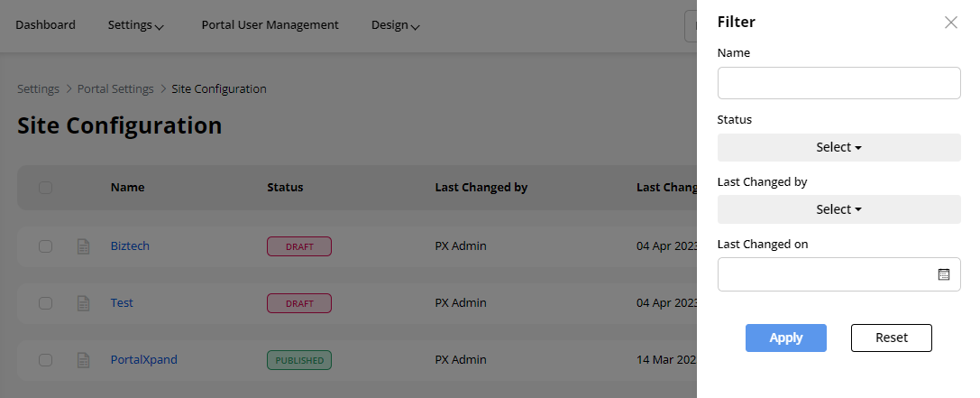The width and height of the screenshot is (980, 398).
Task: Select the PortalXpand row checkbox
Action: (x=46, y=360)
